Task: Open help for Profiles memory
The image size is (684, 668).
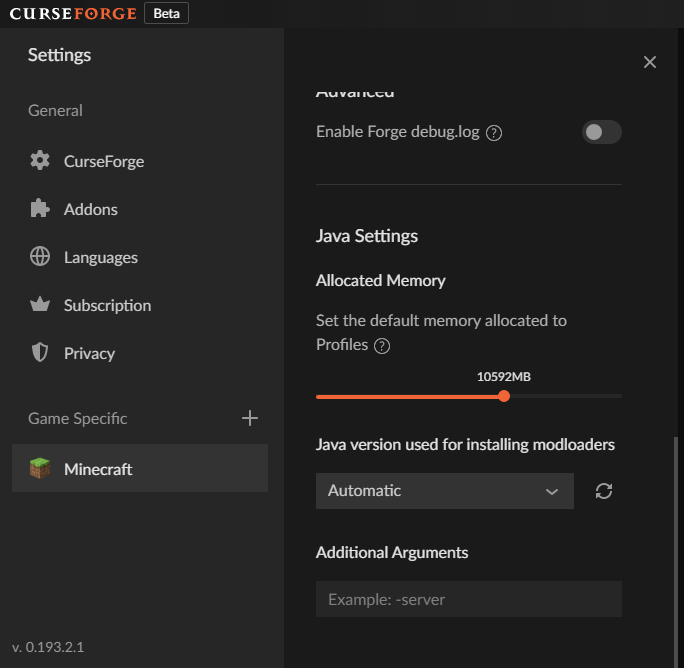Action: (382, 346)
